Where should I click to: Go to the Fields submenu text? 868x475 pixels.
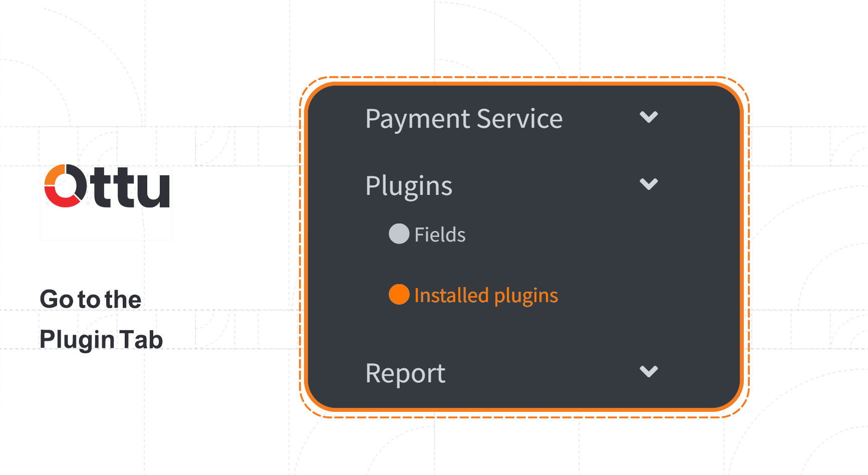[440, 234]
